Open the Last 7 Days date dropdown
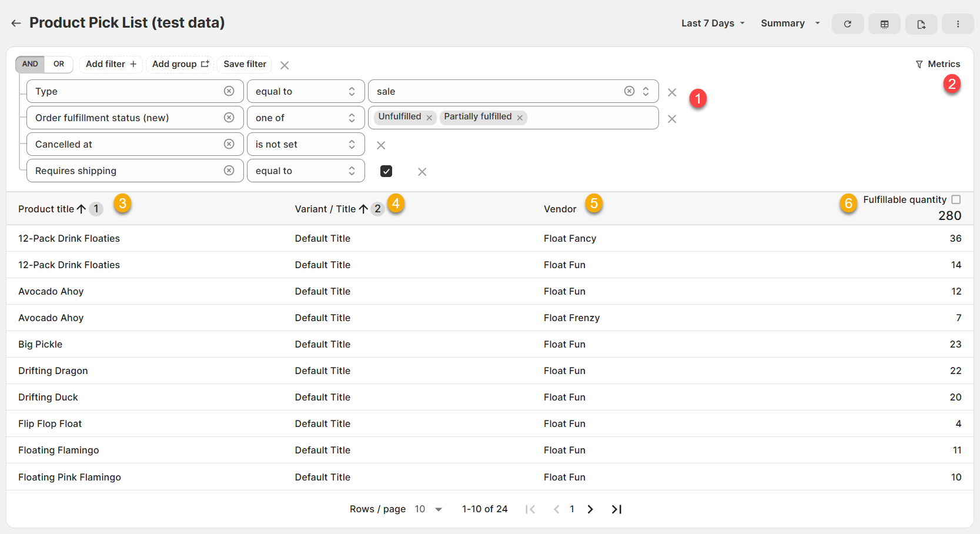The image size is (980, 534). pos(713,24)
